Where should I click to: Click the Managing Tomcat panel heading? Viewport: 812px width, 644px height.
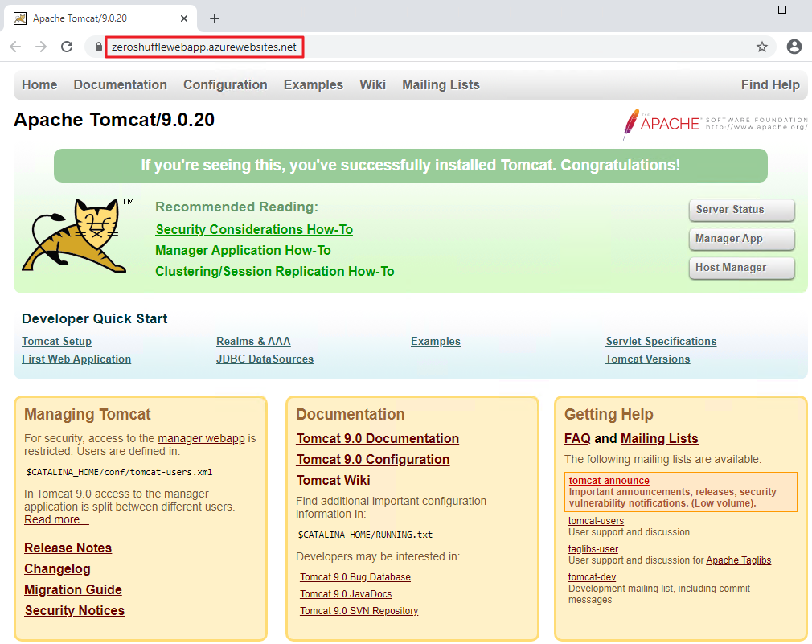(x=88, y=415)
